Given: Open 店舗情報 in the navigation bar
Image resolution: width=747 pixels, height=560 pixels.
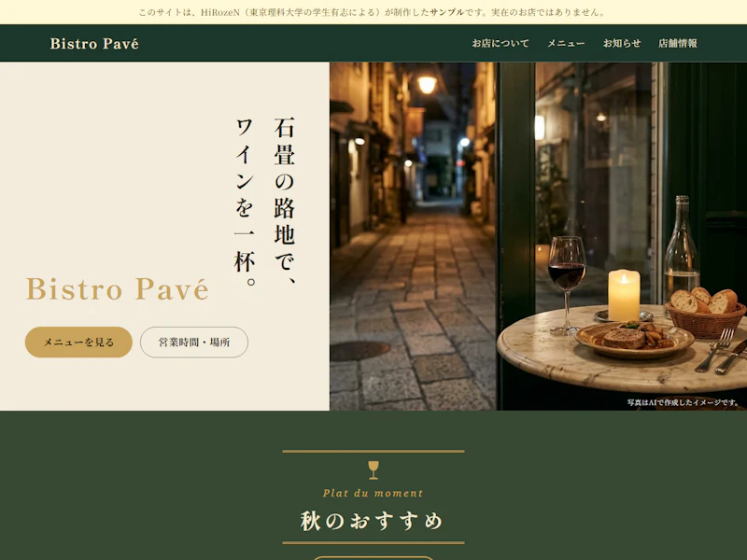Looking at the screenshot, I should (678, 43).
